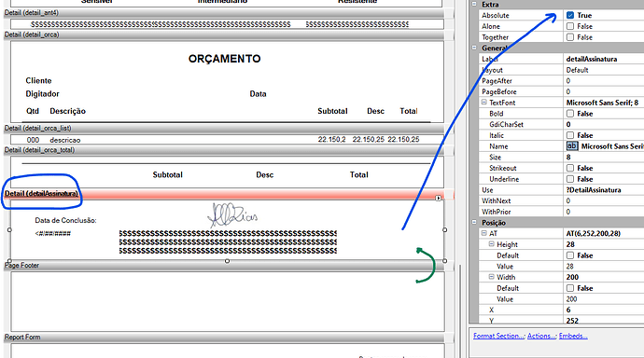Viewport: 644px width, 358px height.
Task: Edit the Layout value Default
Action: [x=604, y=70]
